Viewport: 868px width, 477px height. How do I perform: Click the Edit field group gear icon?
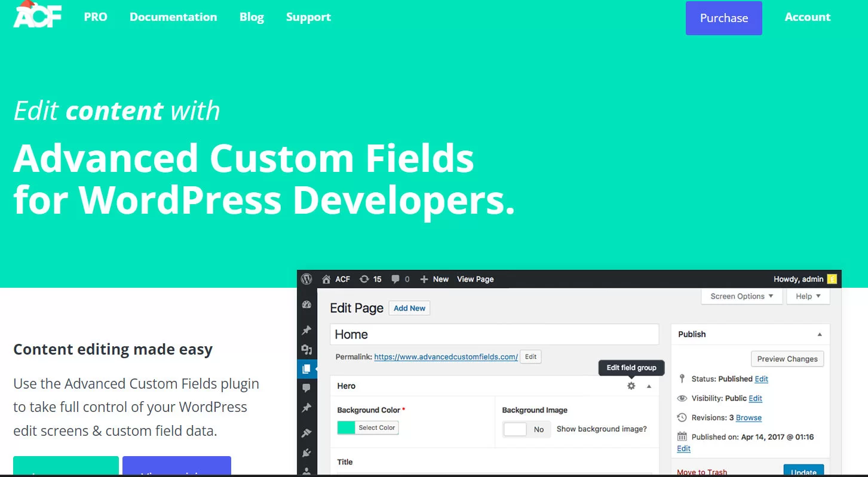pos(631,386)
